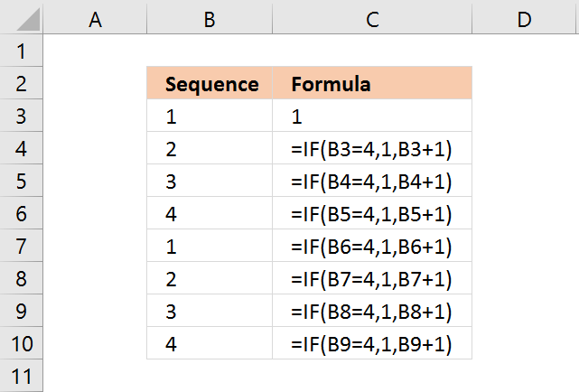
Task: Select row 1 header
Action: pyautogui.click(x=22, y=51)
